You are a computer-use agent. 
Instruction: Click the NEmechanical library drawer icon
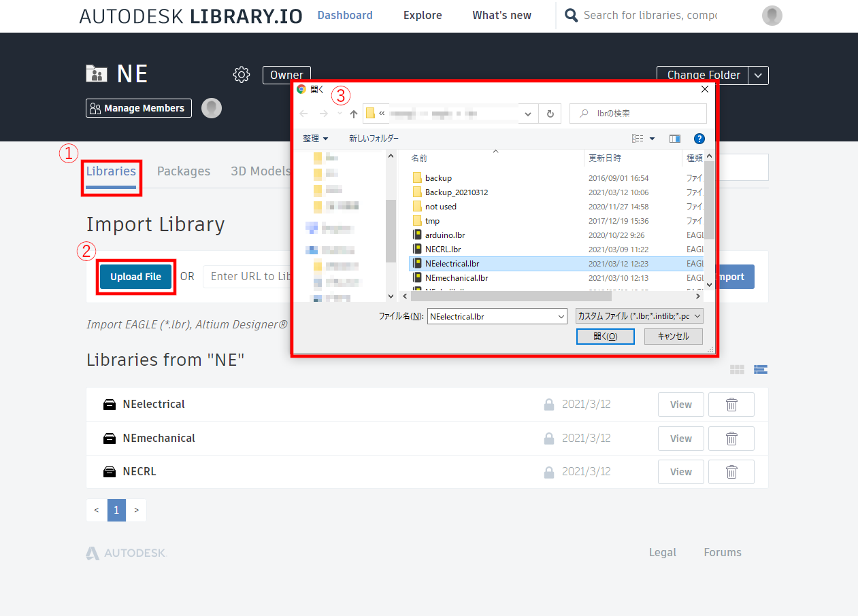[110, 439]
